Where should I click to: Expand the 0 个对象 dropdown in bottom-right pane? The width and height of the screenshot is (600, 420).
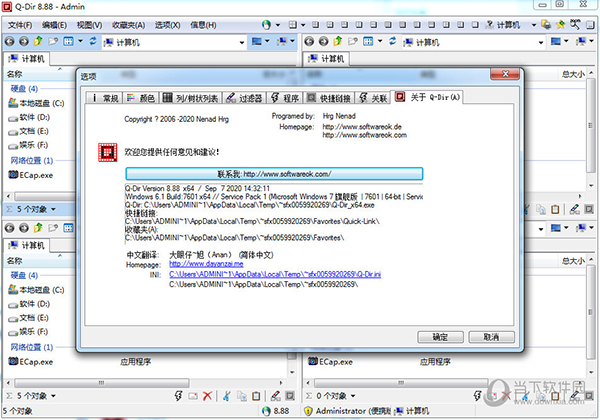point(353,396)
